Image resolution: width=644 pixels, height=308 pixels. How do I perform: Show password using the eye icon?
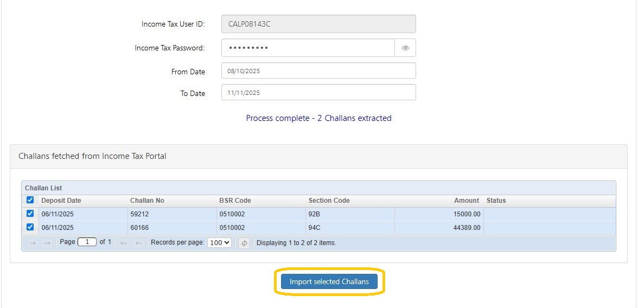(405, 48)
